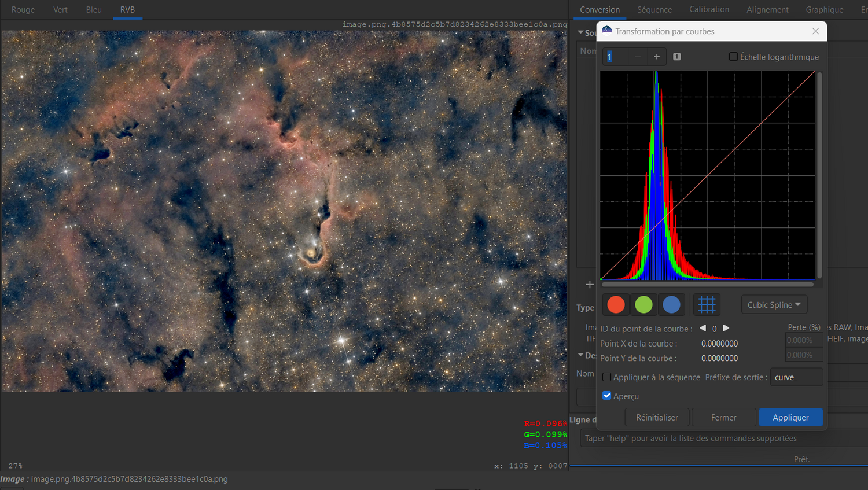Click the horizontal slider bar under histogram

pos(707,285)
